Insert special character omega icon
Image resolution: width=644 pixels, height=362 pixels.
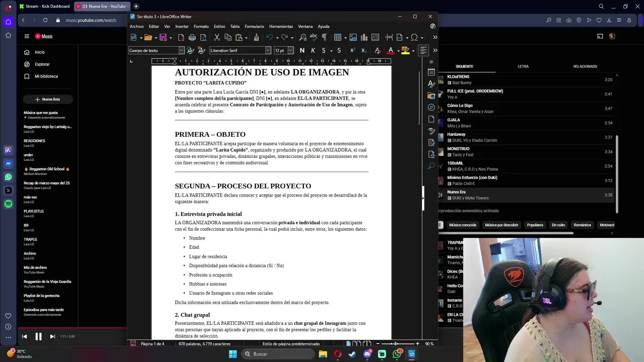[415, 37]
